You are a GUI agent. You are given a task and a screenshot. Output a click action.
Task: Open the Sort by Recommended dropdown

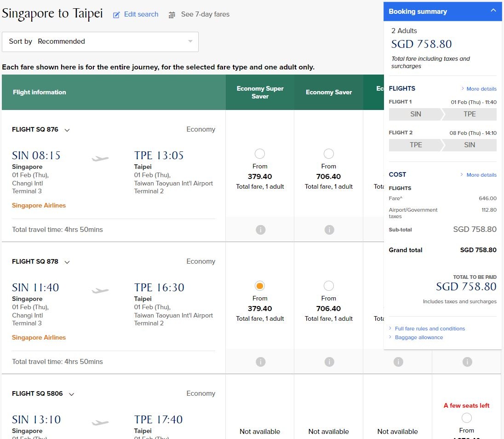coord(100,42)
